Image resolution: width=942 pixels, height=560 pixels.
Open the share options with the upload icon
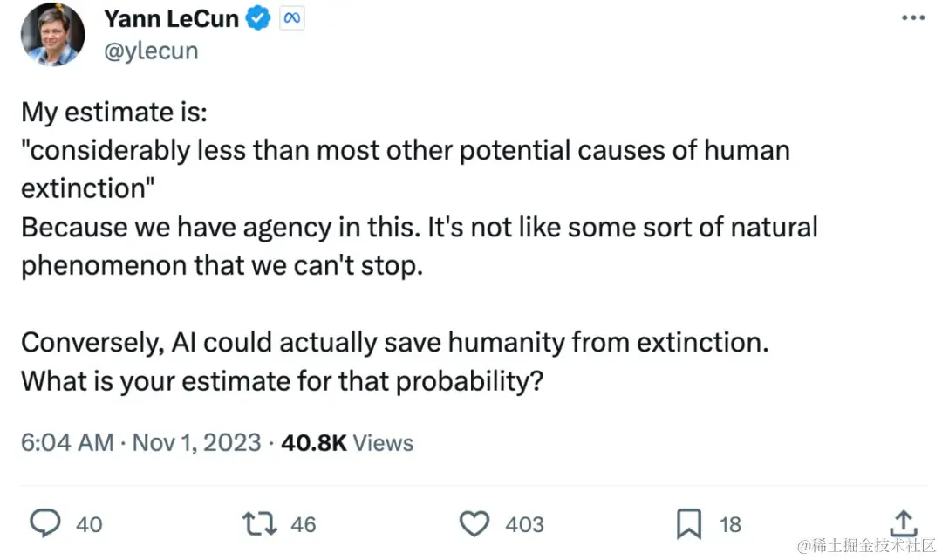[904, 523]
